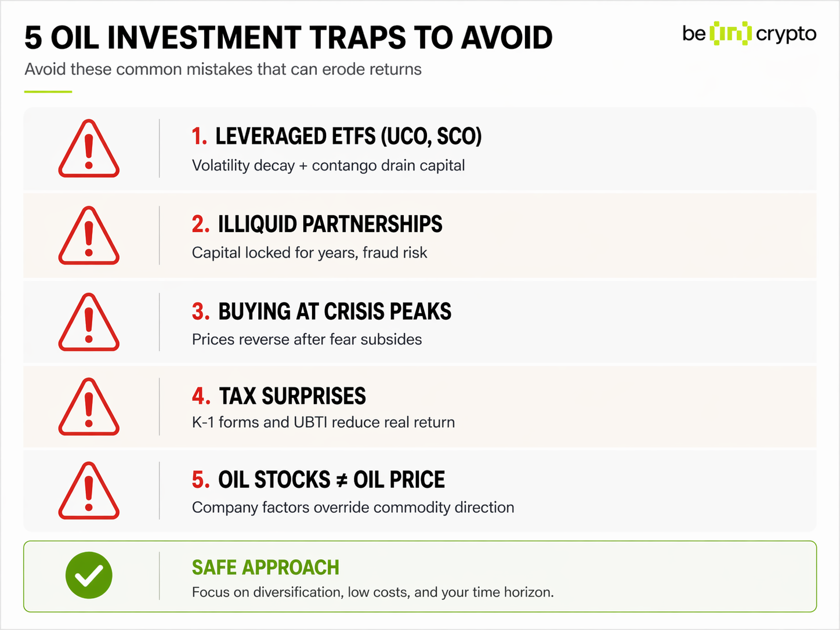Screen dimensions: 840x630
Task: Click the Focus on diversification advice text
Action: (x=372, y=592)
